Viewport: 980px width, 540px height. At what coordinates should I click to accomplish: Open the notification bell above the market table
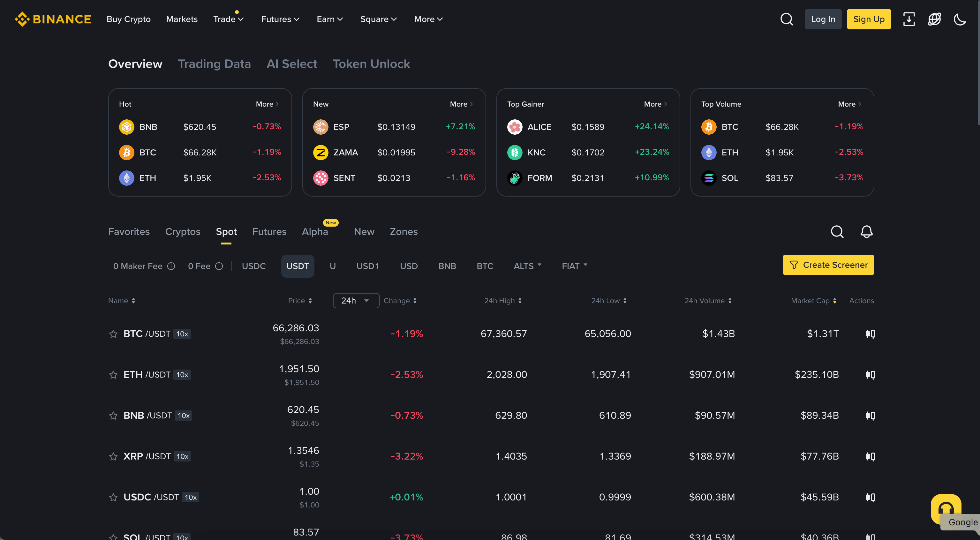click(x=867, y=232)
